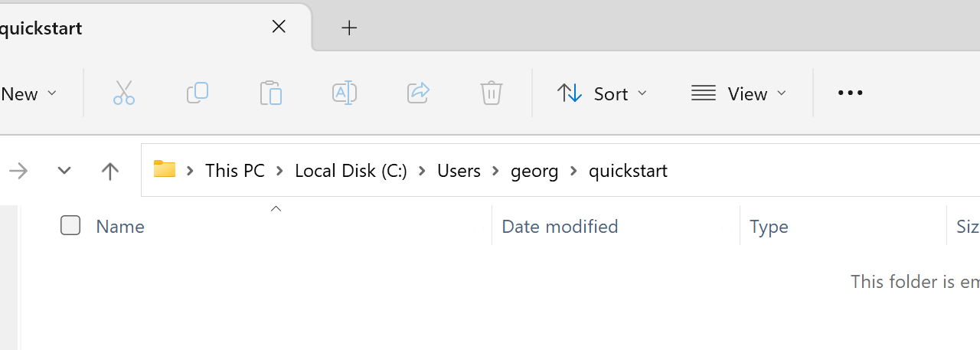Expand the New item dropdown
The image size is (980, 350).
pyautogui.click(x=29, y=93)
